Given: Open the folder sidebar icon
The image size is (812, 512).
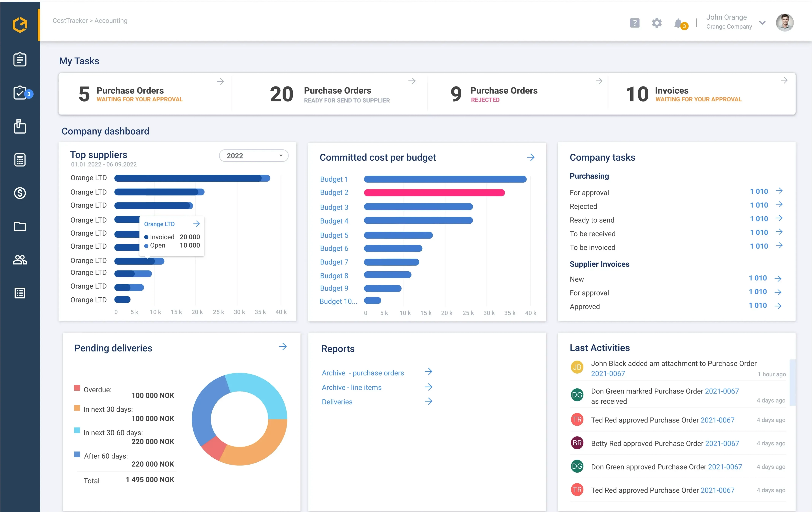Looking at the screenshot, I should tap(20, 226).
